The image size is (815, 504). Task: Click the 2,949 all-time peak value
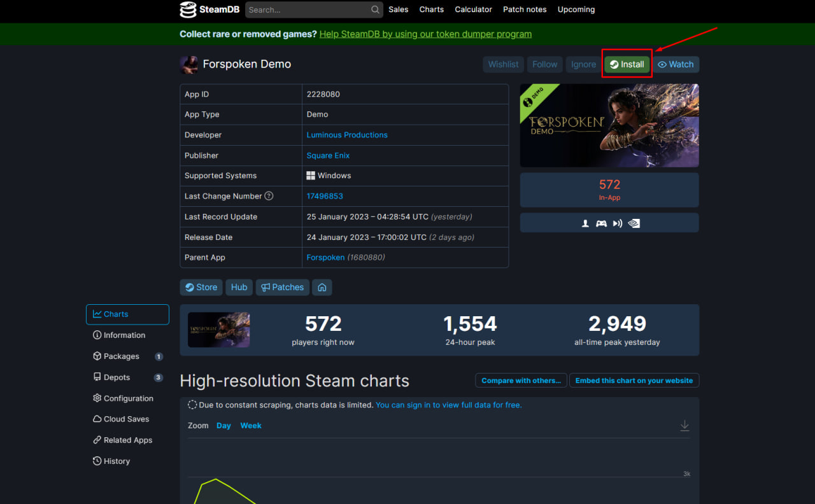coord(617,324)
